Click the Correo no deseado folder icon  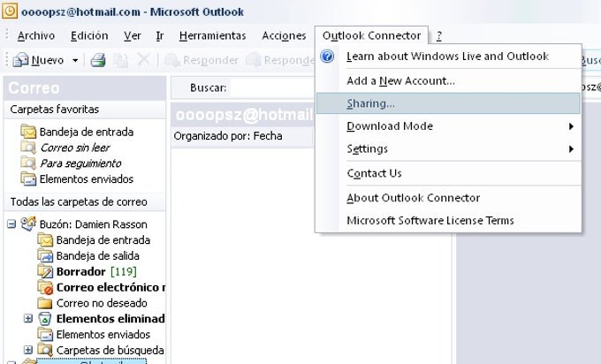45,303
